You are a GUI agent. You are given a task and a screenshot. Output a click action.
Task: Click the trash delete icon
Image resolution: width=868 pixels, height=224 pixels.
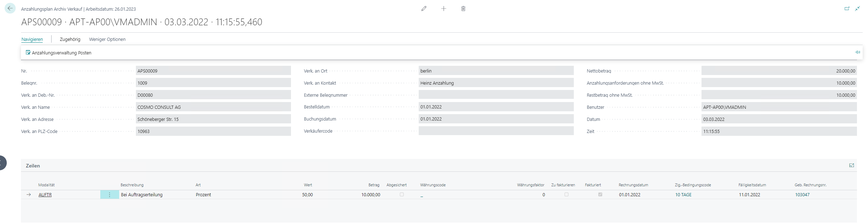pos(463,9)
